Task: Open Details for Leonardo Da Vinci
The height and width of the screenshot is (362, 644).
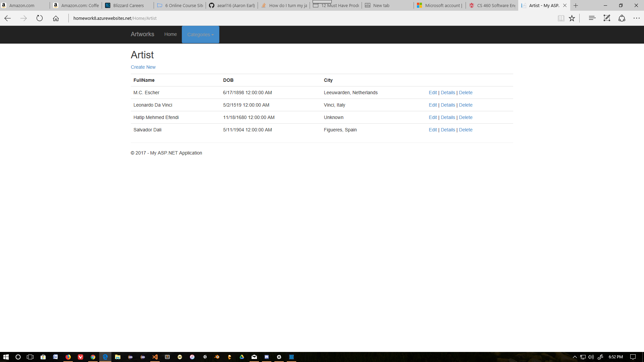Action: click(448, 105)
